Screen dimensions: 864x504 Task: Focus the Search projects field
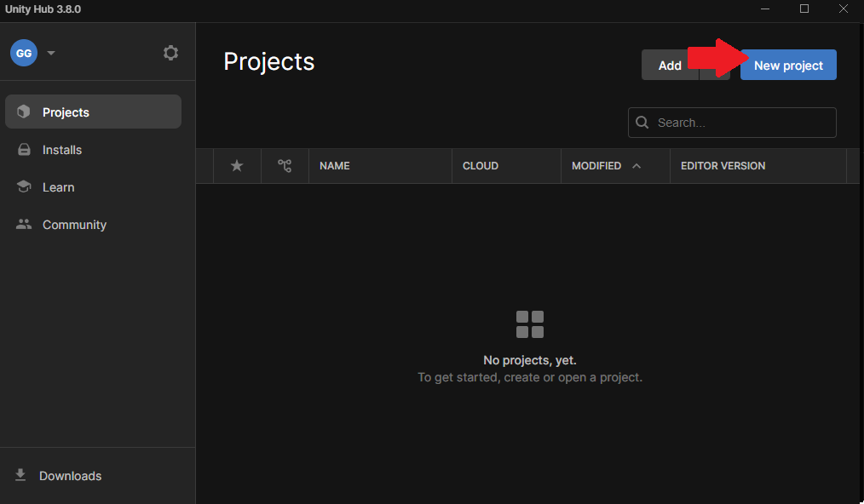tap(732, 123)
